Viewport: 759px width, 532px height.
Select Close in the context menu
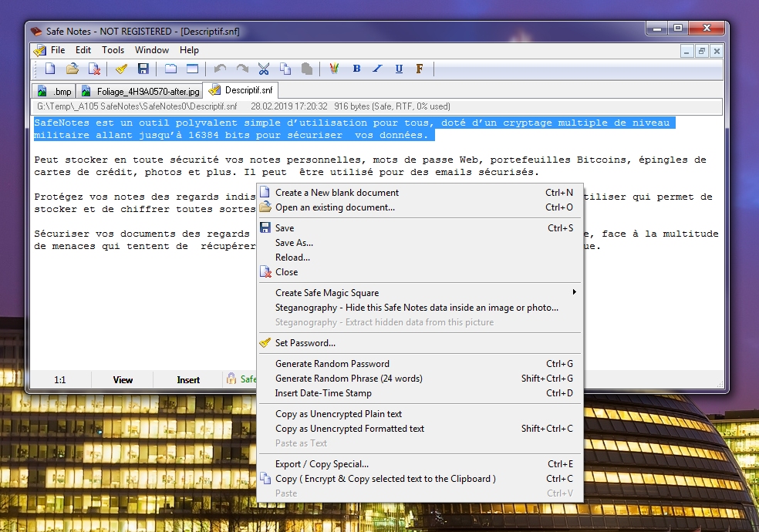click(x=420, y=272)
